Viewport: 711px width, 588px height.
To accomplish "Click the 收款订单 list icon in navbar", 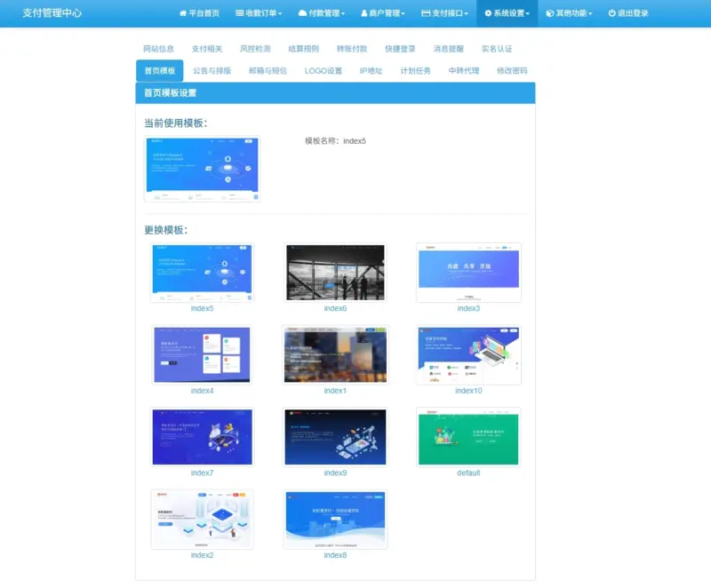I will click(238, 12).
